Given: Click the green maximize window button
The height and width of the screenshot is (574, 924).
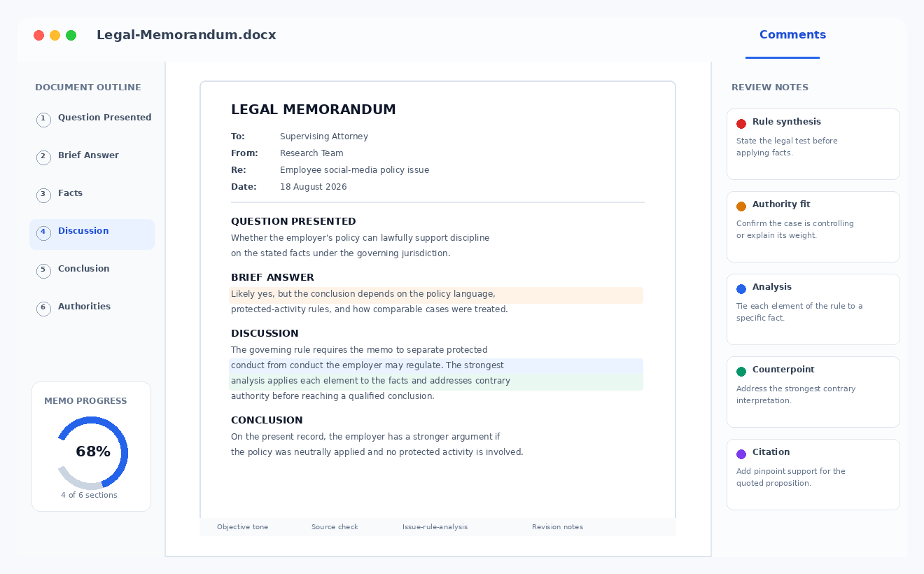Looking at the screenshot, I should [71, 35].
